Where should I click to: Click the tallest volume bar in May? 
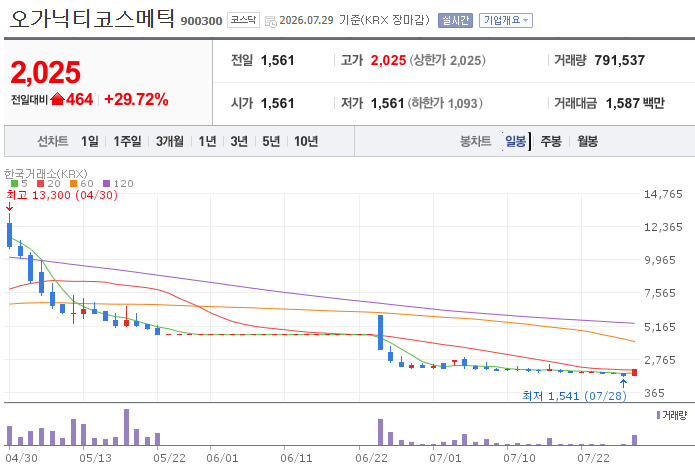point(126,427)
